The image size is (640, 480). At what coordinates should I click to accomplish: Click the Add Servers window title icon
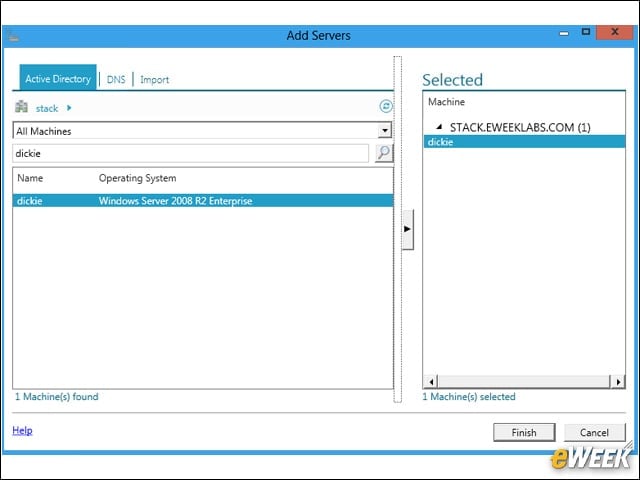point(13,36)
